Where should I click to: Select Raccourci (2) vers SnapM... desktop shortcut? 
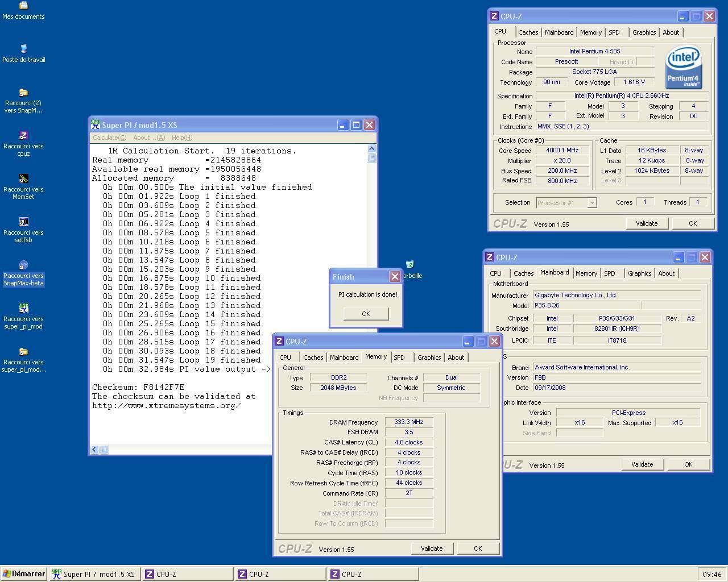(x=23, y=101)
